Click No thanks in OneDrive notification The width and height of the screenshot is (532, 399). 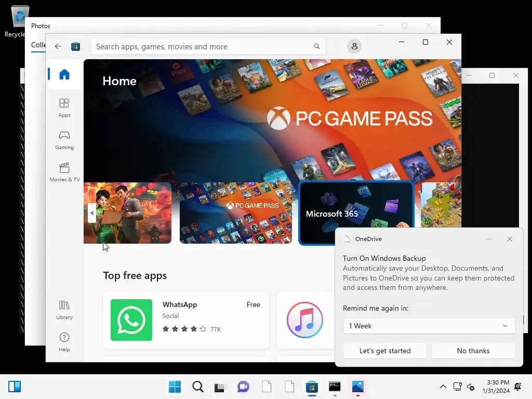click(473, 351)
